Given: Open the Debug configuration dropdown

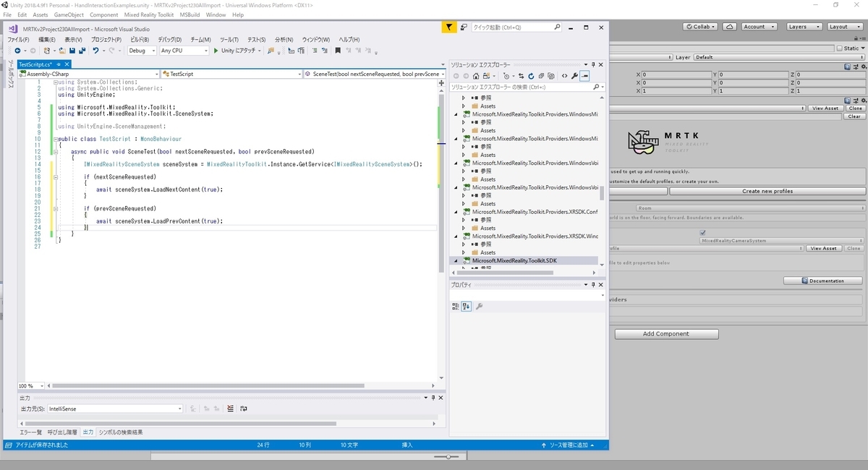Looking at the screenshot, I should 142,51.
